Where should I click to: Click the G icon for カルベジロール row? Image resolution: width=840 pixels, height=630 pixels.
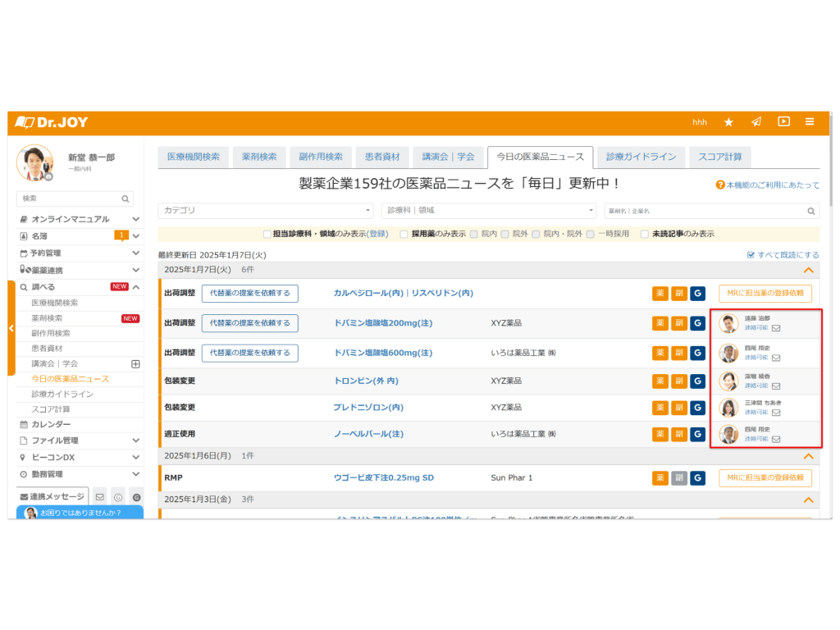[697, 294]
